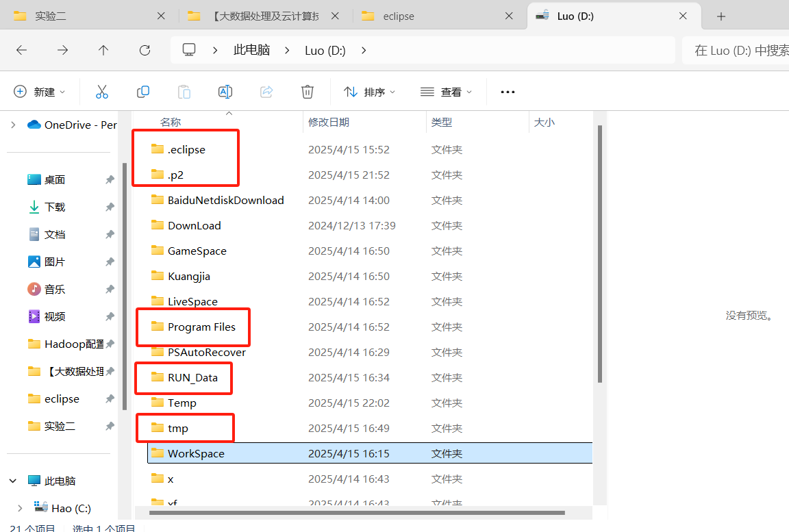
Task: Click chevron after Luo (D:) in breadcrumb
Action: coord(364,50)
